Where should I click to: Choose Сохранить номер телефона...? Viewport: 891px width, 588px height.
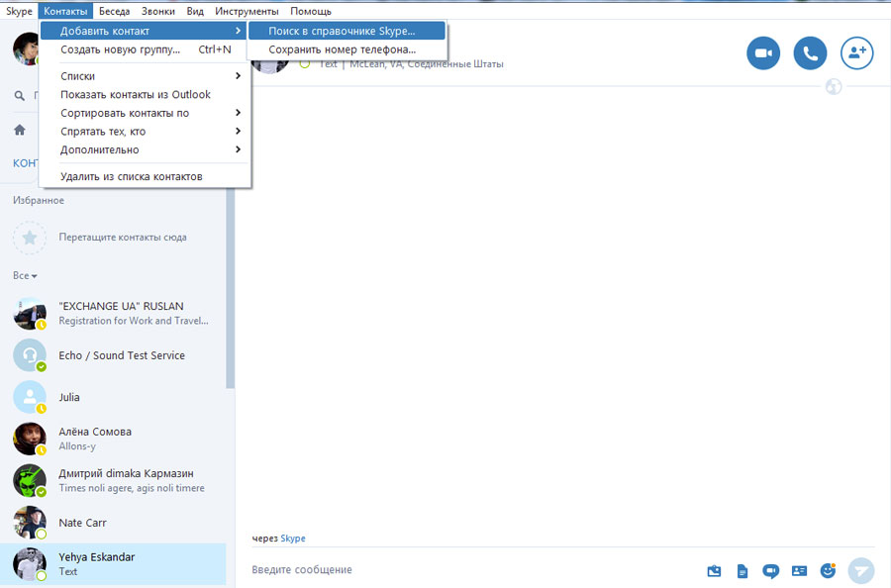coord(346,49)
